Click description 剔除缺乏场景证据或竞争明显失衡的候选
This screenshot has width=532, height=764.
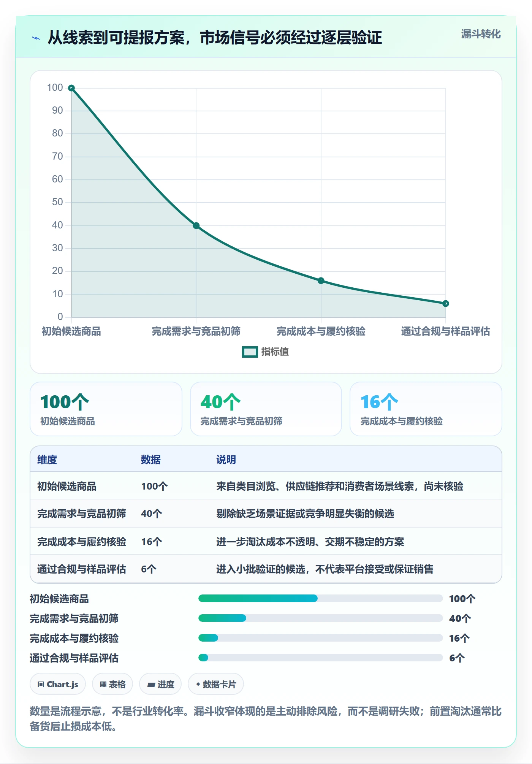click(305, 514)
